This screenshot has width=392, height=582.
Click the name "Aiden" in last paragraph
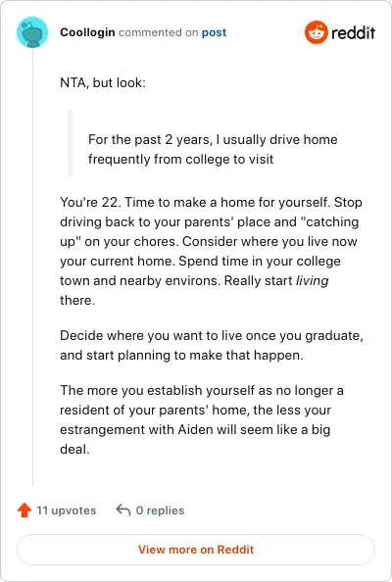[196, 429]
